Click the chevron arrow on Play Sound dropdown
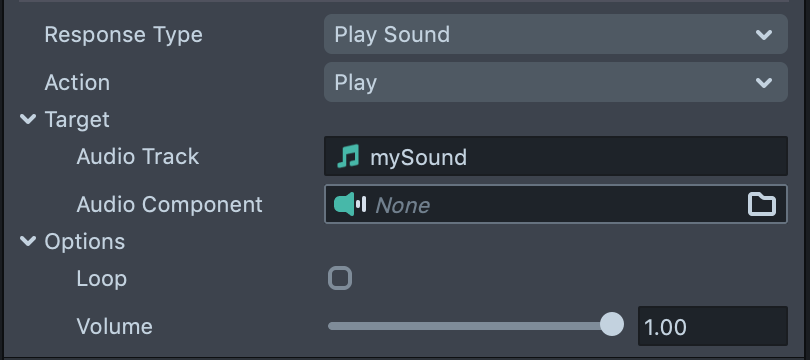Screen dimensions: 810x360 764,35
